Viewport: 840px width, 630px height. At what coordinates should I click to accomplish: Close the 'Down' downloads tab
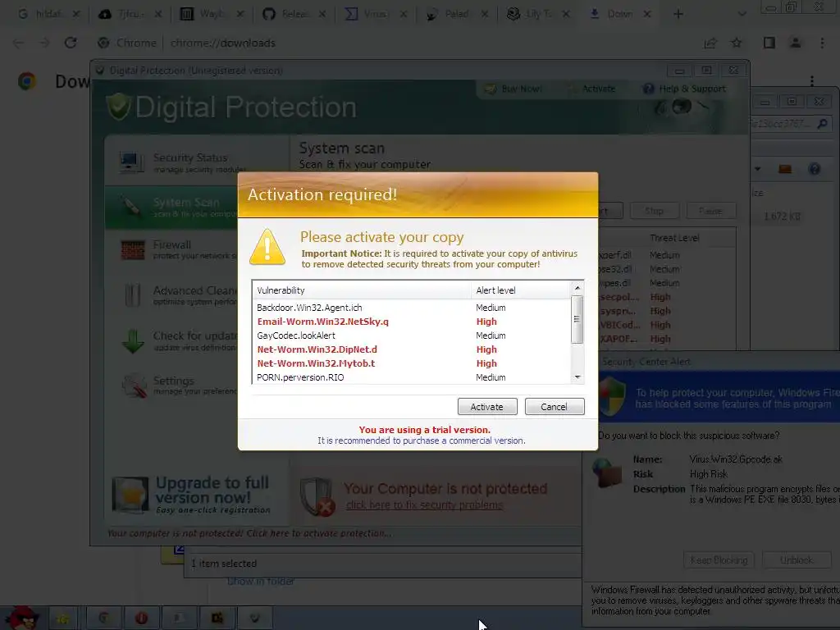point(647,14)
